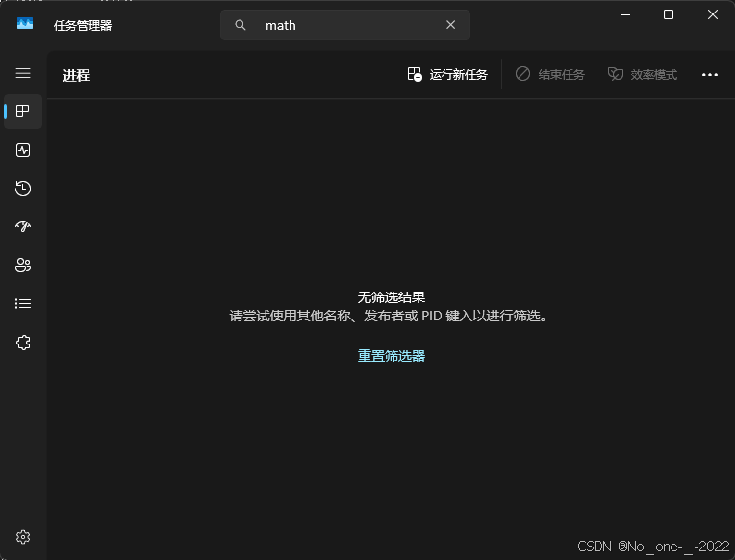
Task: Click the Task Manager app icon
Action: pyautogui.click(x=25, y=23)
